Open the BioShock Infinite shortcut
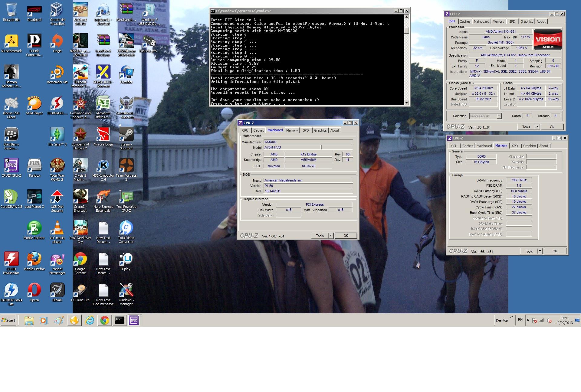581x392 pixels. pos(80,14)
